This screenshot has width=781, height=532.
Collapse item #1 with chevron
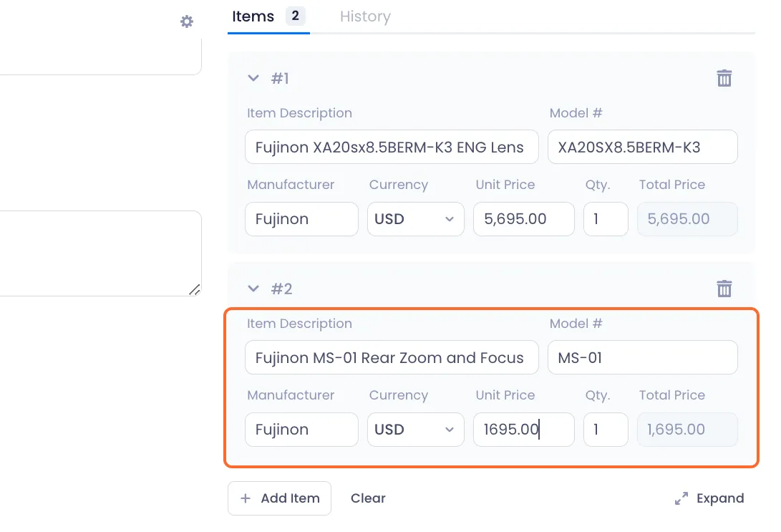(x=253, y=78)
